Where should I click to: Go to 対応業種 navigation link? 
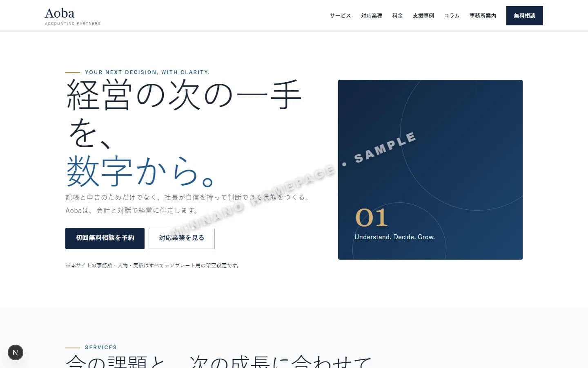[372, 16]
